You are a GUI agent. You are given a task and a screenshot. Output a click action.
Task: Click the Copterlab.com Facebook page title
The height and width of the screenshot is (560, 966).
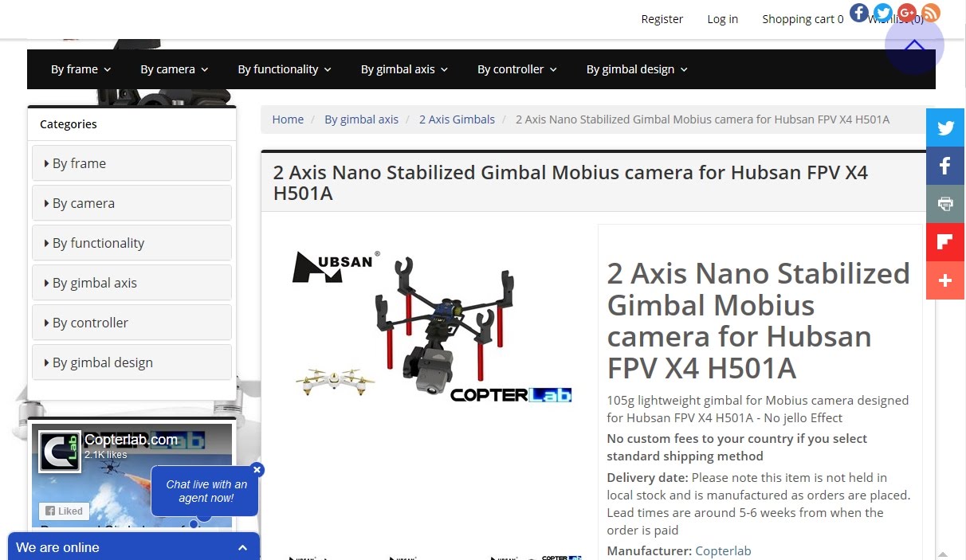point(131,440)
